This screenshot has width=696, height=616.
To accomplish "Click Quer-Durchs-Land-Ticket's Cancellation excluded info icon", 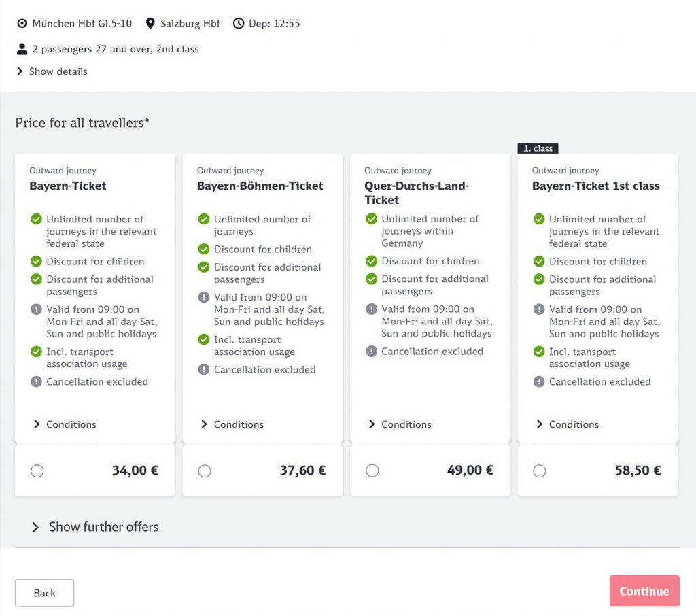I will 372,352.
